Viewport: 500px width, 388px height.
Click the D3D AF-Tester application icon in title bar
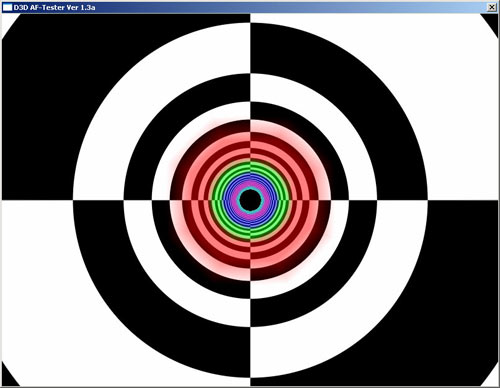coord(7,7)
